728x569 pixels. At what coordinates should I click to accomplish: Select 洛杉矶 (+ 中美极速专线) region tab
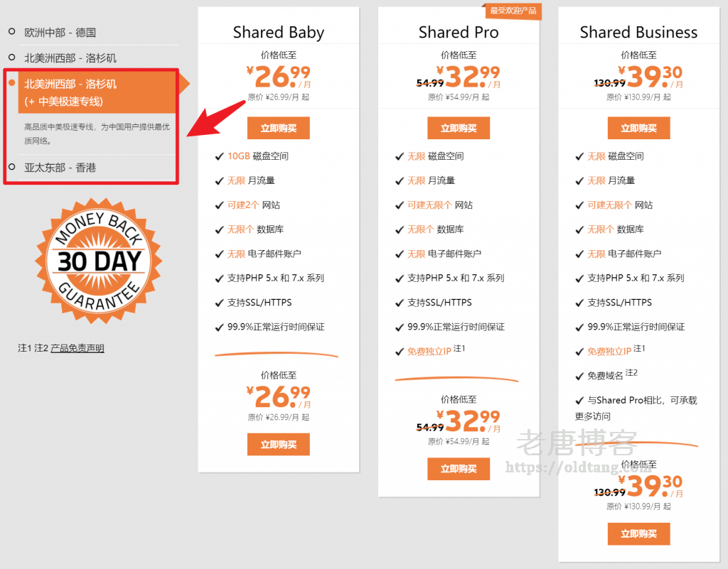[x=97, y=92]
